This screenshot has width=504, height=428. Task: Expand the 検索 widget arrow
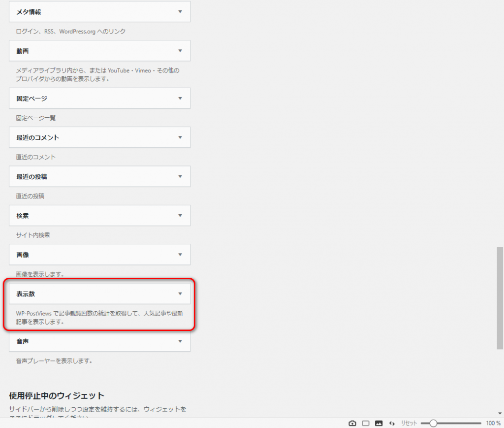tap(180, 216)
